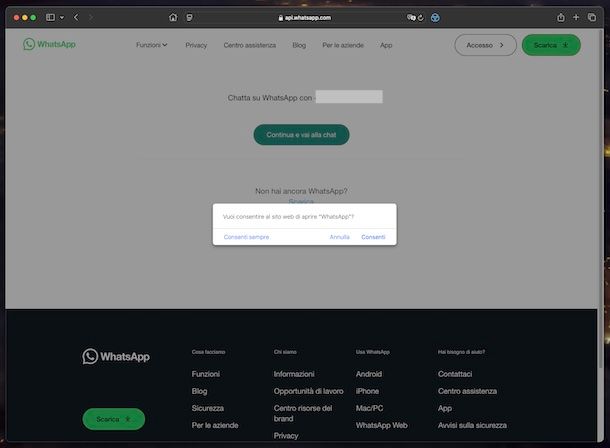Open the home page icon

tap(173, 18)
